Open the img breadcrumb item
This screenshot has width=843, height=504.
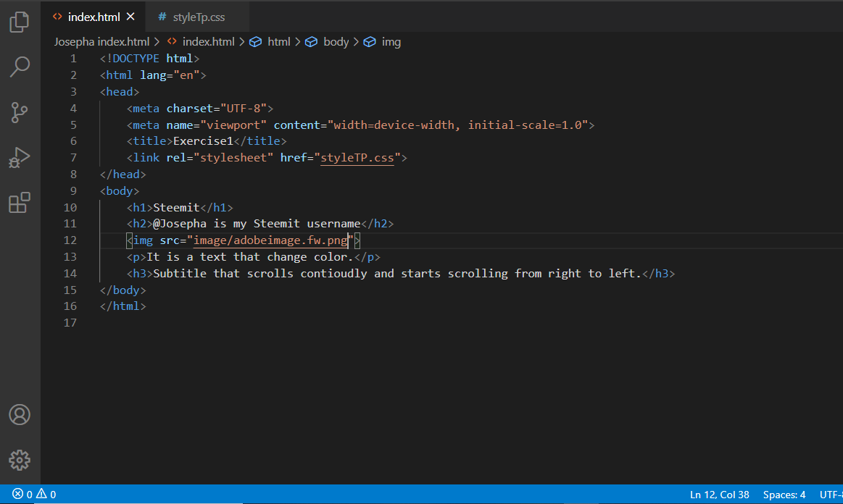391,42
